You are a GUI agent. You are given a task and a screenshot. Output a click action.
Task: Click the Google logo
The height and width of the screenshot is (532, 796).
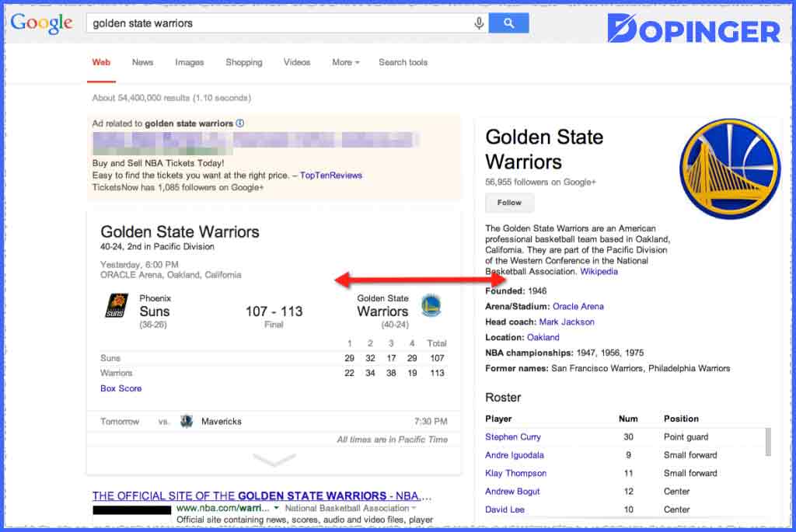[40, 23]
